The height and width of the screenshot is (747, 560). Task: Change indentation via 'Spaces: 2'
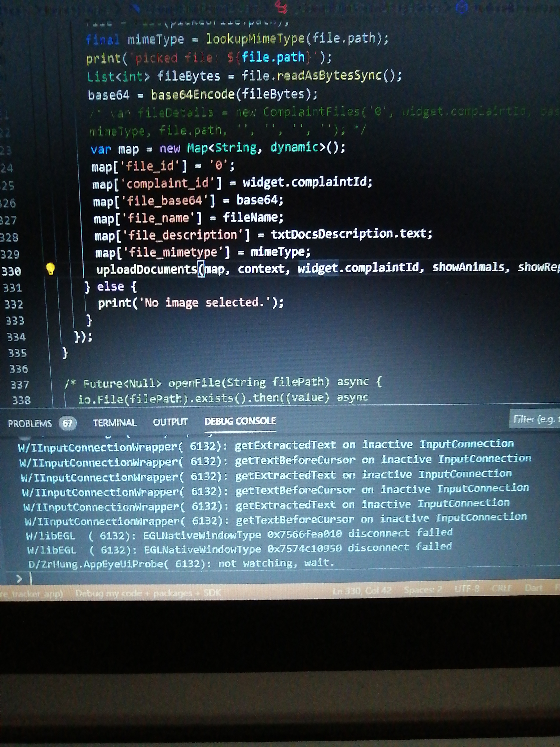[x=423, y=590]
